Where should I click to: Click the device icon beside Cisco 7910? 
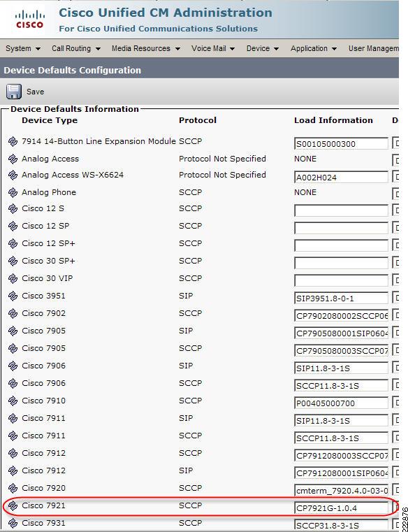[13, 401]
